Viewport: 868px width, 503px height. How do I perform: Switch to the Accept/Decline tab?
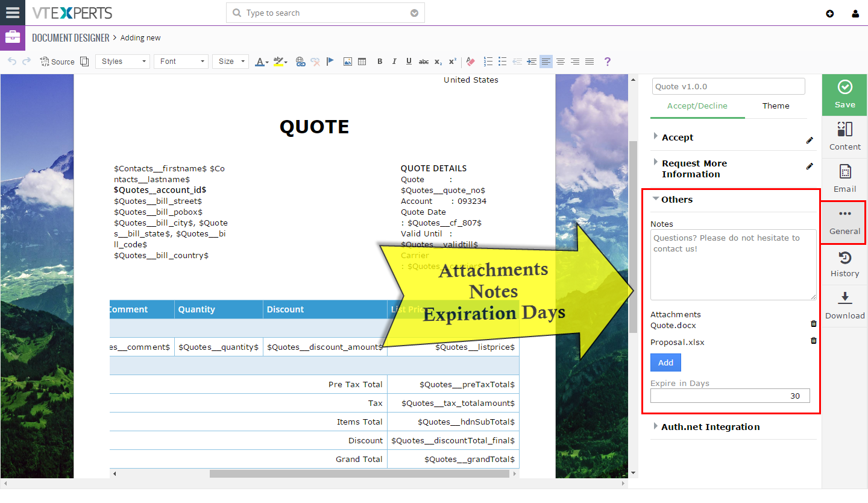tap(697, 106)
